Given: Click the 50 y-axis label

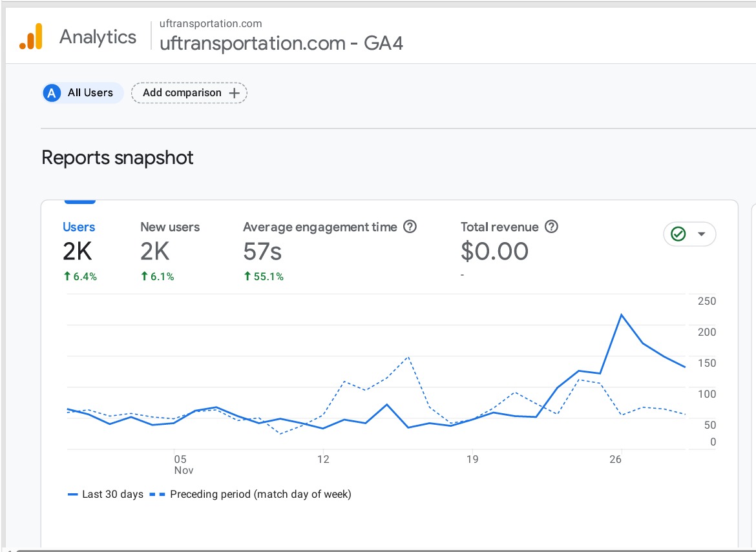Looking at the screenshot, I should tap(710, 425).
